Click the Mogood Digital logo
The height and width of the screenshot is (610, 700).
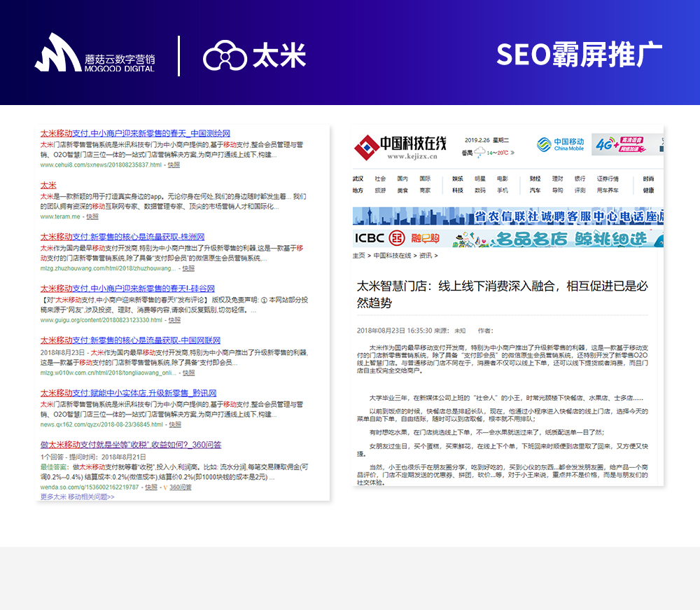tap(94, 53)
